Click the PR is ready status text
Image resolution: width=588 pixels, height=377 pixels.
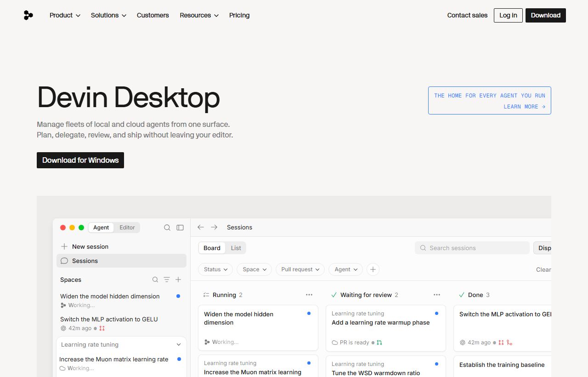pyautogui.click(x=355, y=343)
